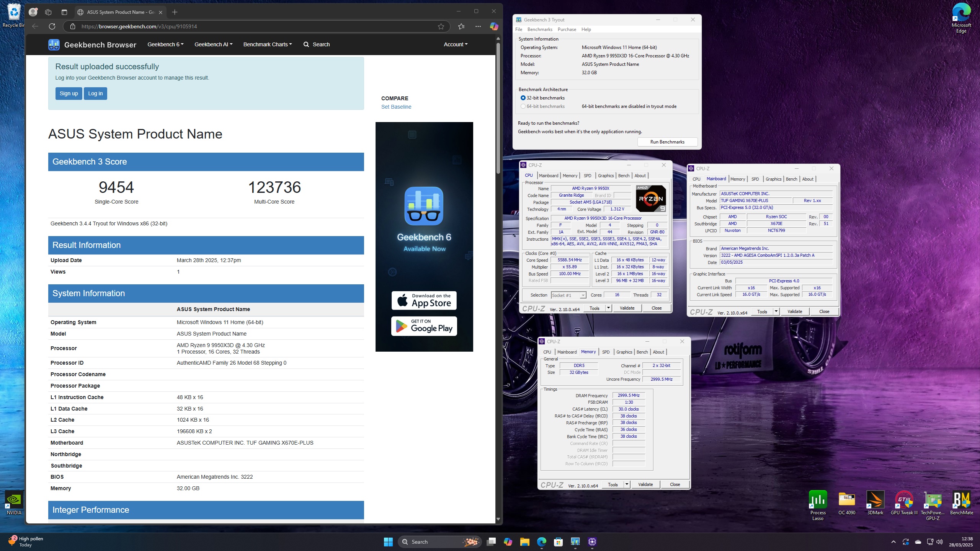Click the Log in button
Viewport: 980px width, 551px height.
pyautogui.click(x=95, y=93)
